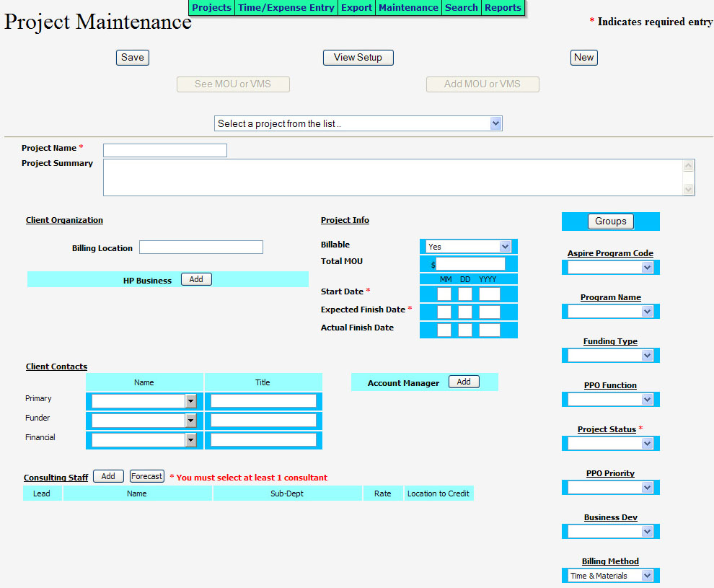Focus the Billing Location text field

coord(201,247)
